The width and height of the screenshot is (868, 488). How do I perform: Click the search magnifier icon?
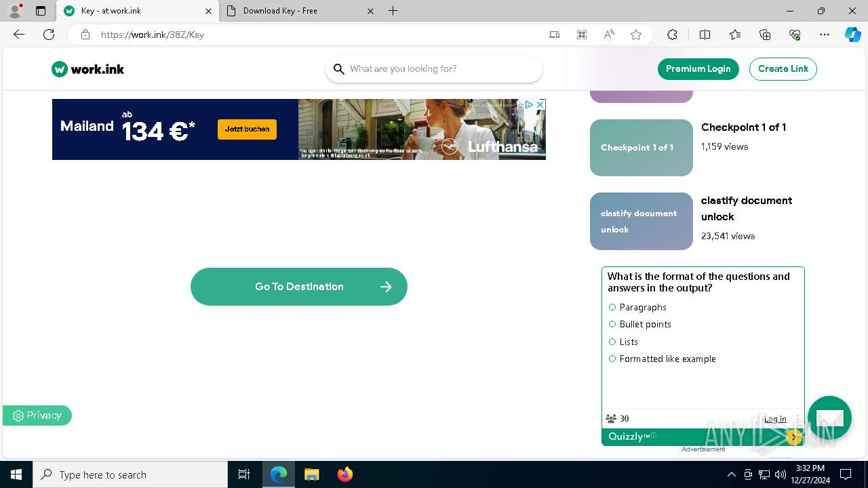[x=339, y=69]
